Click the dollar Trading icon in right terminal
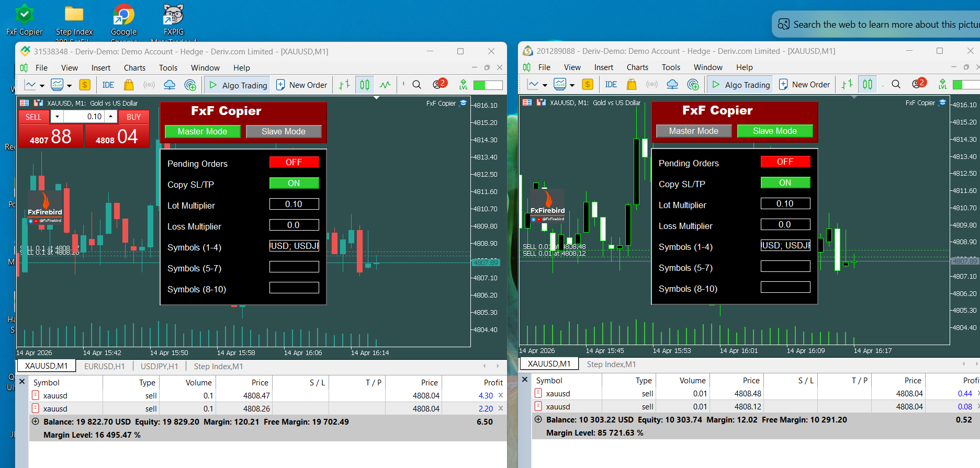 588,84
